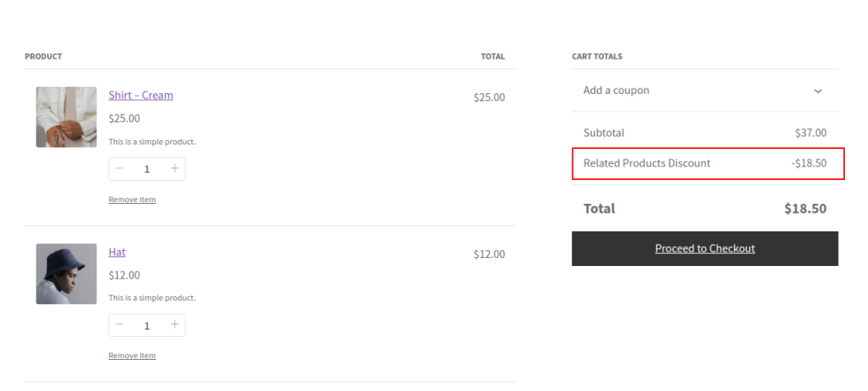Click the Total amount $18.50

point(804,208)
